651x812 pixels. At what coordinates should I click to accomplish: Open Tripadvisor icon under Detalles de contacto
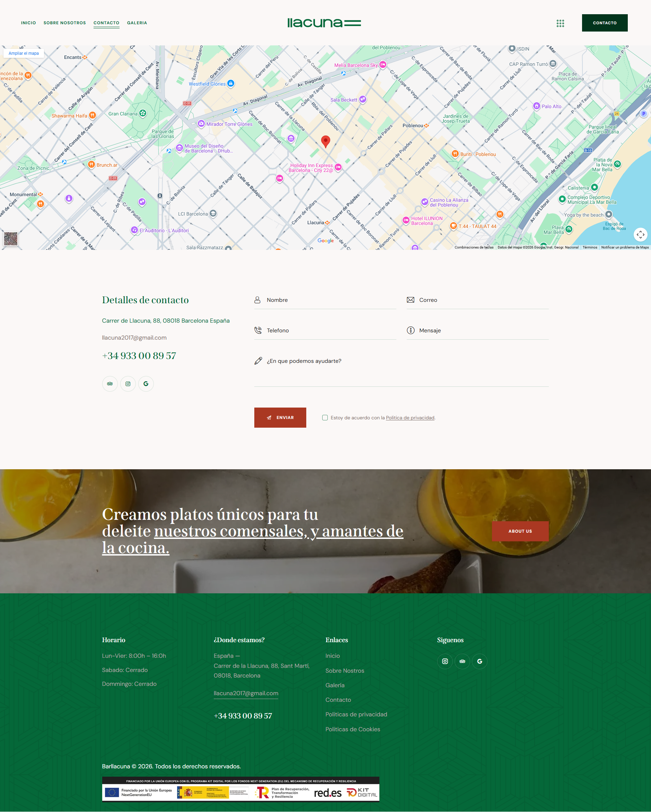click(x=110, y=384)
